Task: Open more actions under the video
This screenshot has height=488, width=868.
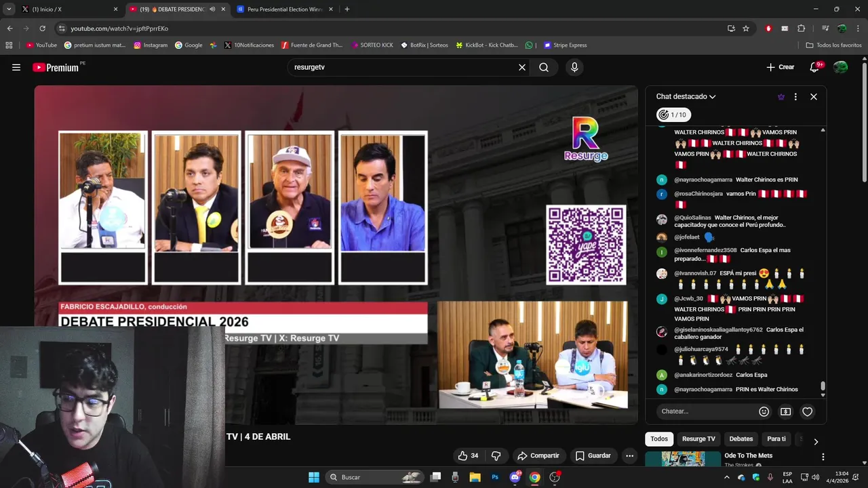Action: coord(629,455)
